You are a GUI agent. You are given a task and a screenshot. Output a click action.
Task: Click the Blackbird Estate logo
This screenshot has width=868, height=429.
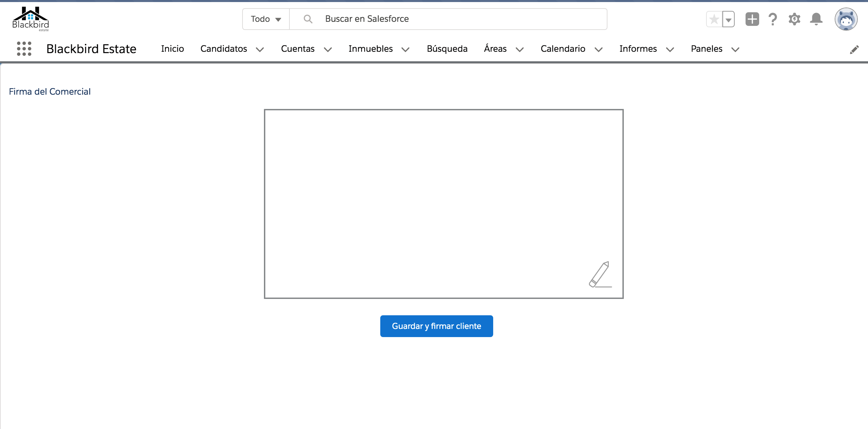[31, 19]
